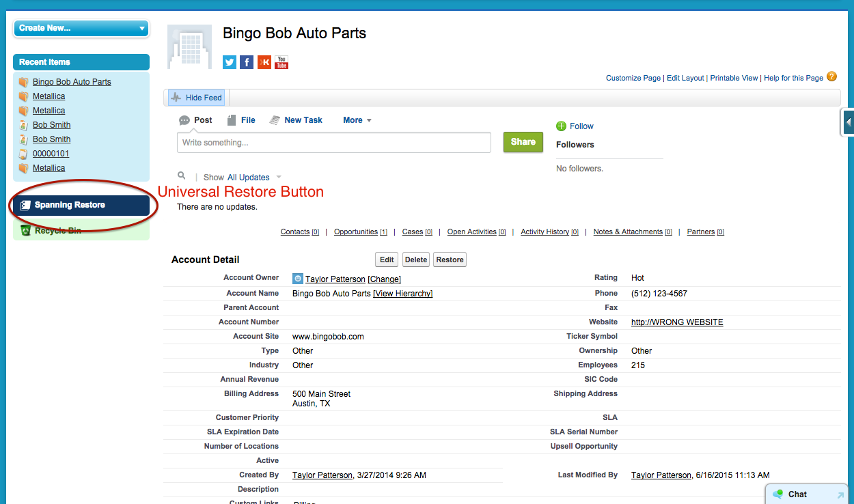Click the Spanning Restore sidebar button
854x504 pixels.
coord(81,205)
